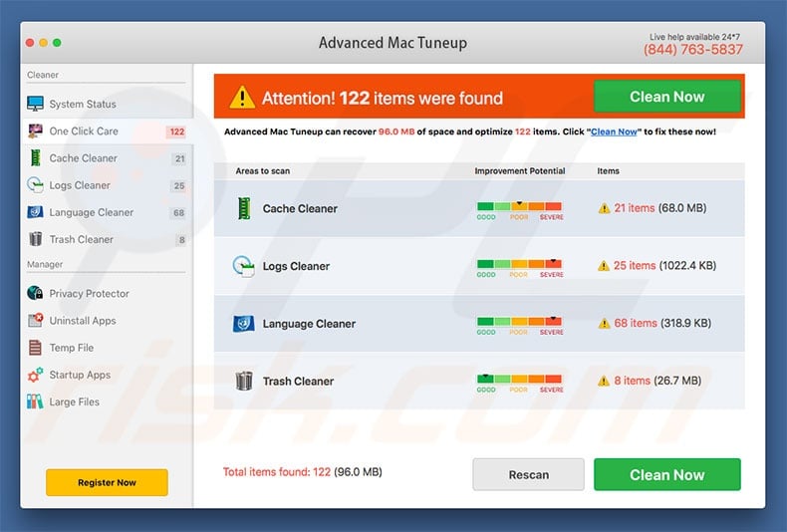The width and height of the screenshot is (787, 532).
Task: Click the green zoom window button
Action: (57, 43)
